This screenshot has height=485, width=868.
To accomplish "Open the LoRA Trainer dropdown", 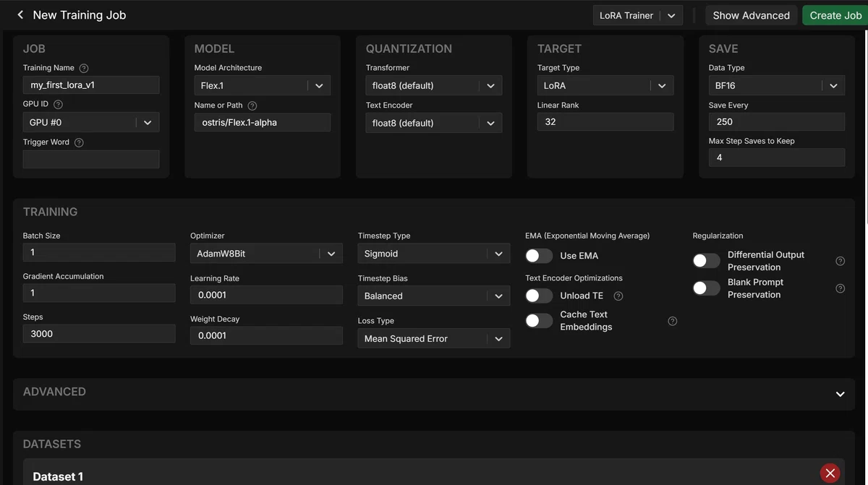I will (x=638, y=15).
